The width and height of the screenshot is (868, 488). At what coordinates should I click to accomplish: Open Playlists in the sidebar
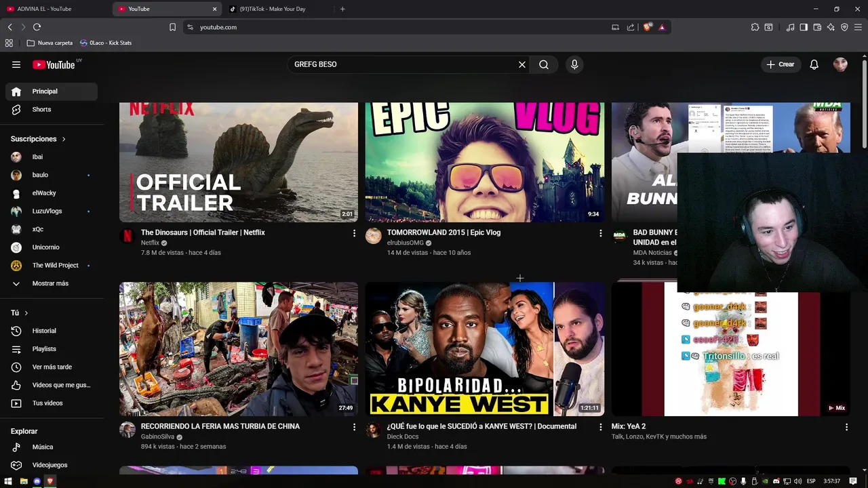click(52, 349)
